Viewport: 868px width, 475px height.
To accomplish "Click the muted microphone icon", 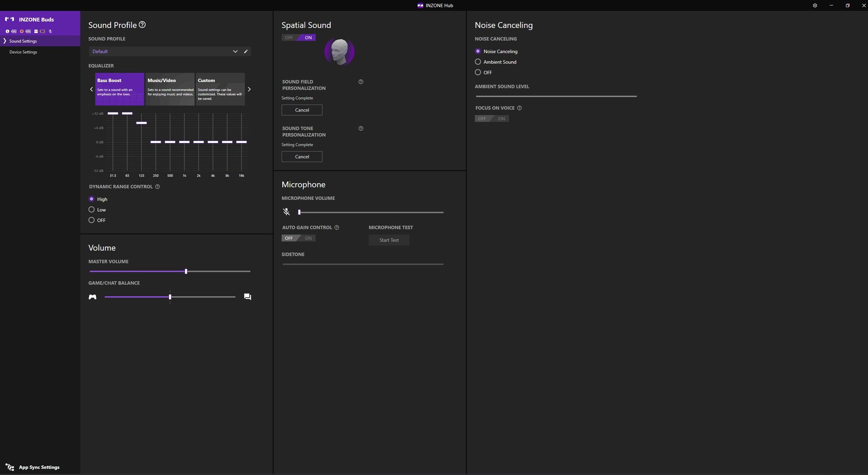I will (x=286, y=212).
